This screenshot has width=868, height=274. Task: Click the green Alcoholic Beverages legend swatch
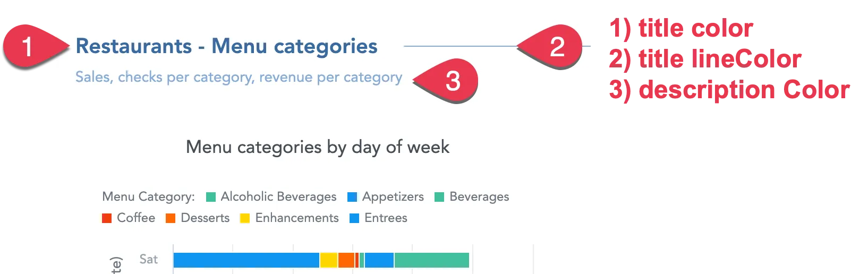click(x=211, y=197)
